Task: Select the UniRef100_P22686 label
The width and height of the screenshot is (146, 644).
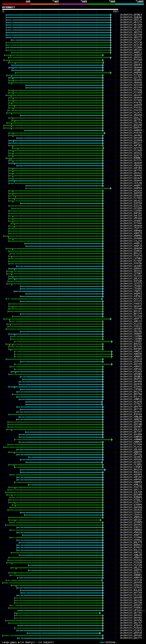Action: 131,48
